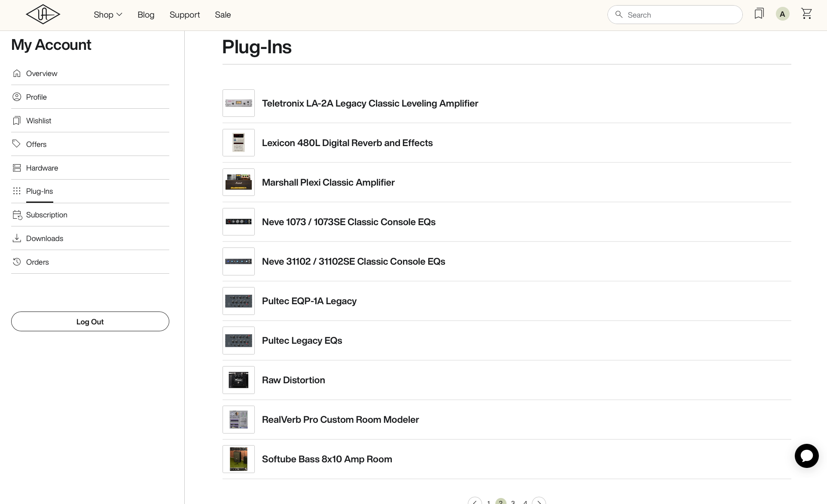827x504 pixels.
Task: Go to next plug-ins page arrow
Action: 539,501
